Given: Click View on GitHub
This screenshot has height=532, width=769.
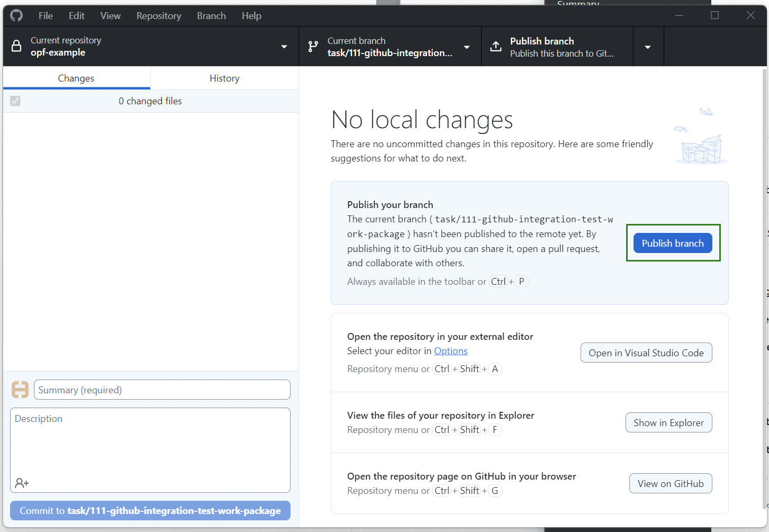Looking at the screenshot, I should (670, 483).
